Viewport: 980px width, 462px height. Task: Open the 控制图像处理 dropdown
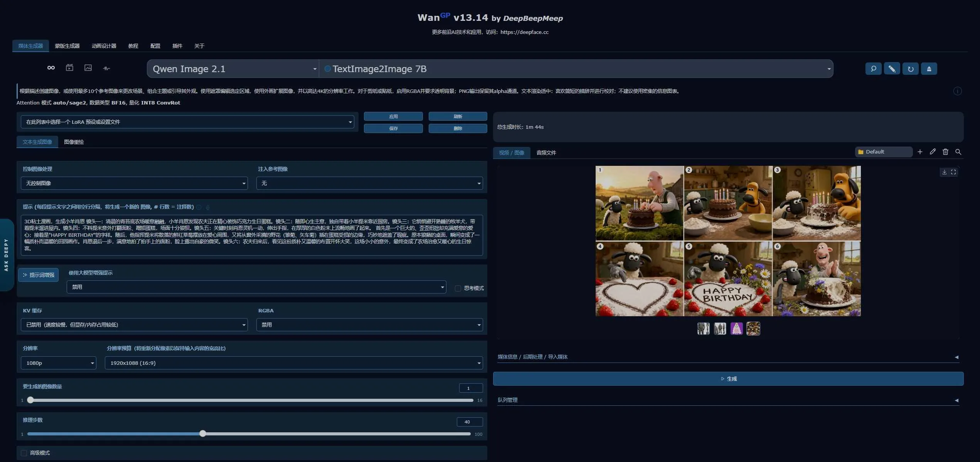coord(134,183)
